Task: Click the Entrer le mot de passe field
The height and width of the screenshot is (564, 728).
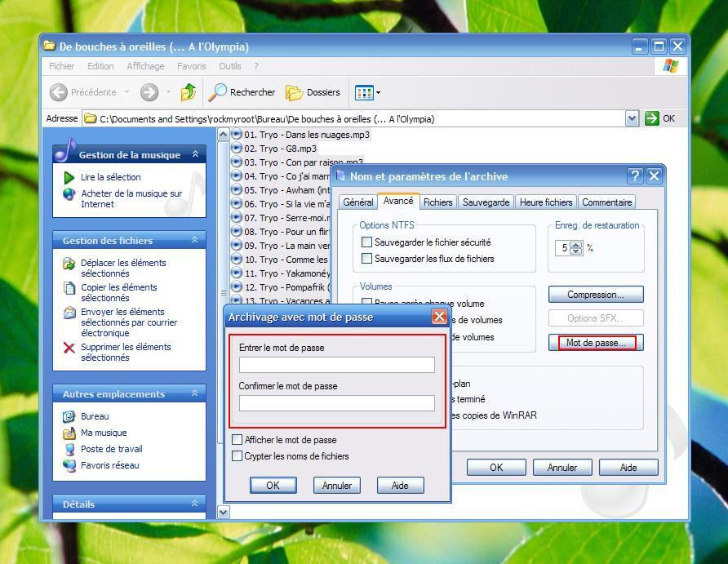Action: click(336, 365)
